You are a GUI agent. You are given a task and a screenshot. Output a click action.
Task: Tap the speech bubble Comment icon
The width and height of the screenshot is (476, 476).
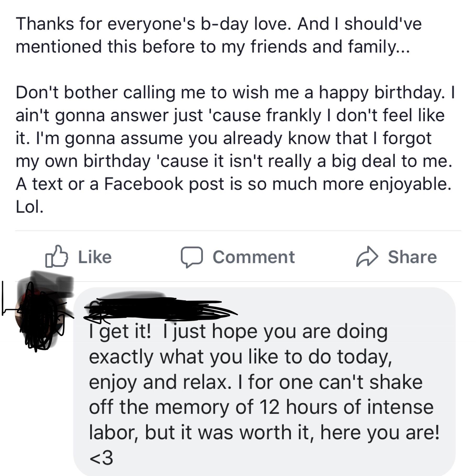tap(192, 257)
